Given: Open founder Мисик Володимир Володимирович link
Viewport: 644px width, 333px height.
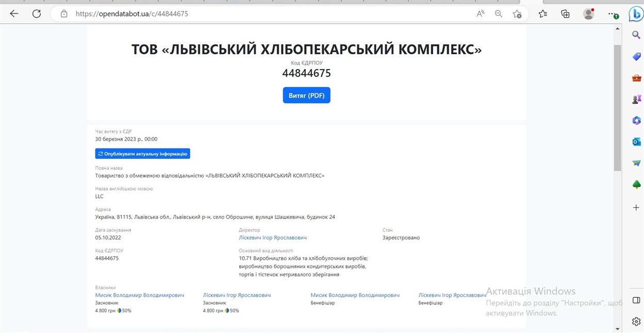Looking at the screenshot, I should (140, 295).
